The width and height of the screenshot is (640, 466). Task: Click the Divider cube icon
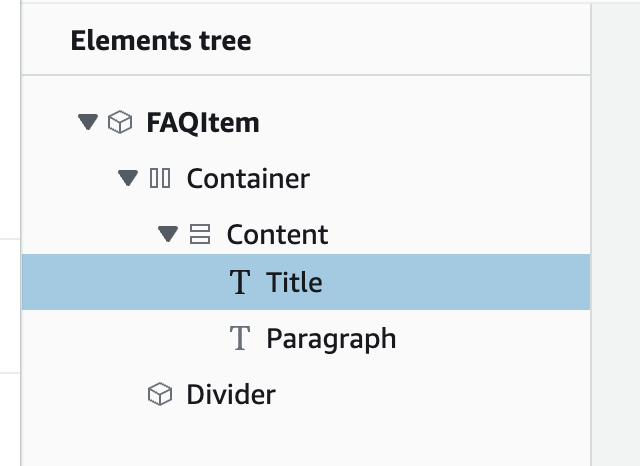(x=160, y=394)
